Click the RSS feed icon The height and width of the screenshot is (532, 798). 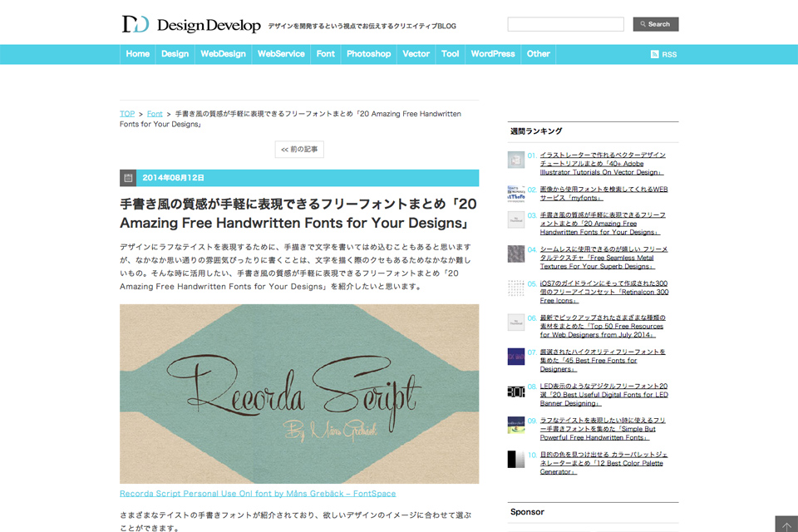[x=654, y=55]
